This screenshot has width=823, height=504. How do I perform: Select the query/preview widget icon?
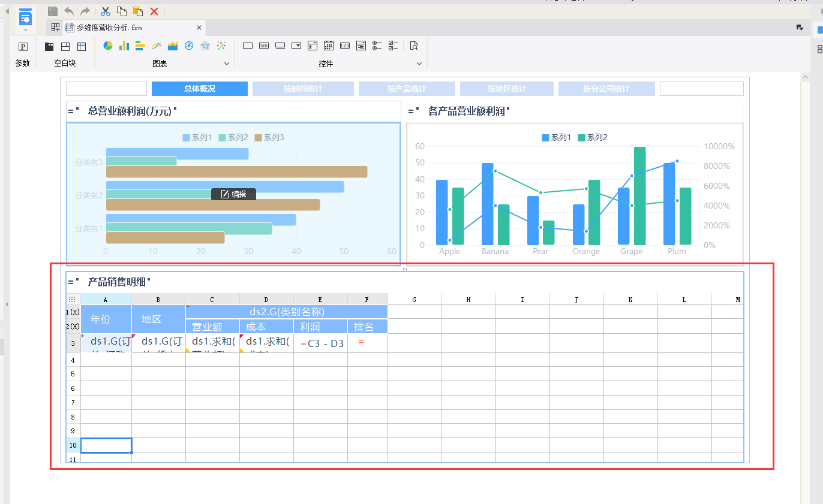tap(414, 46)
